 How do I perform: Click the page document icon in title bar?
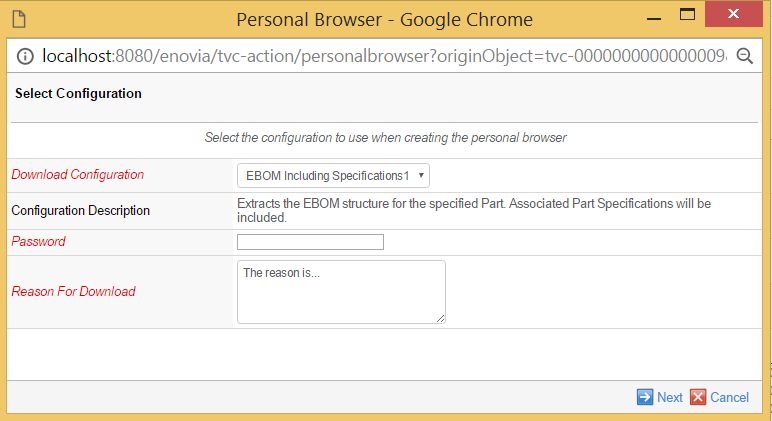21,18
